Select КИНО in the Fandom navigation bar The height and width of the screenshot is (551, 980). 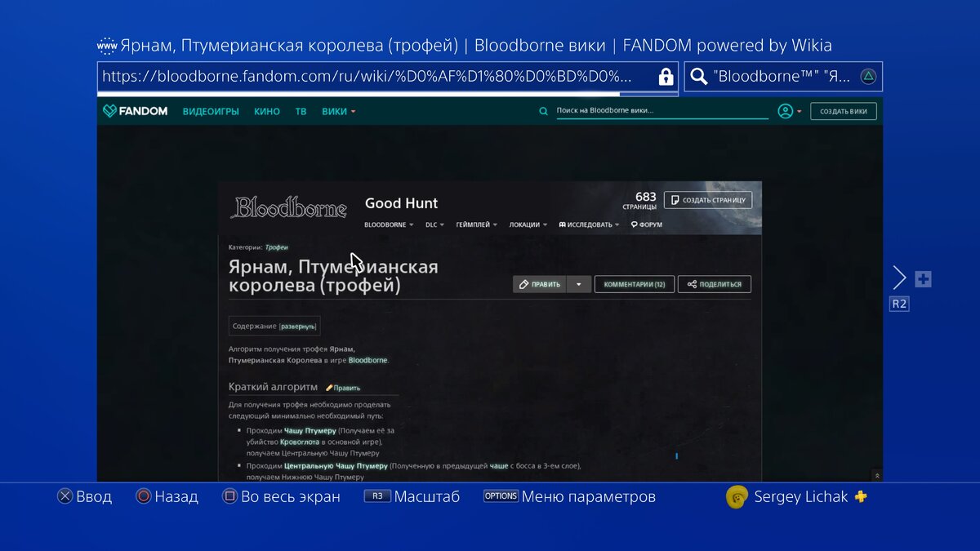tap(267, 110)
